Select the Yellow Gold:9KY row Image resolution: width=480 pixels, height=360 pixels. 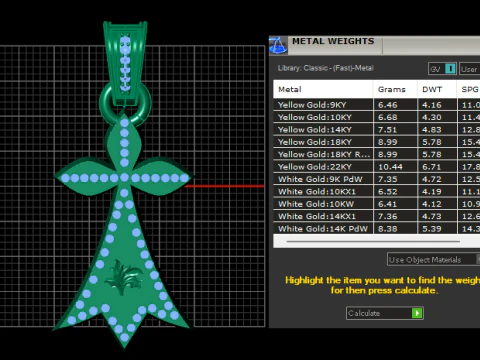point(377,105)
